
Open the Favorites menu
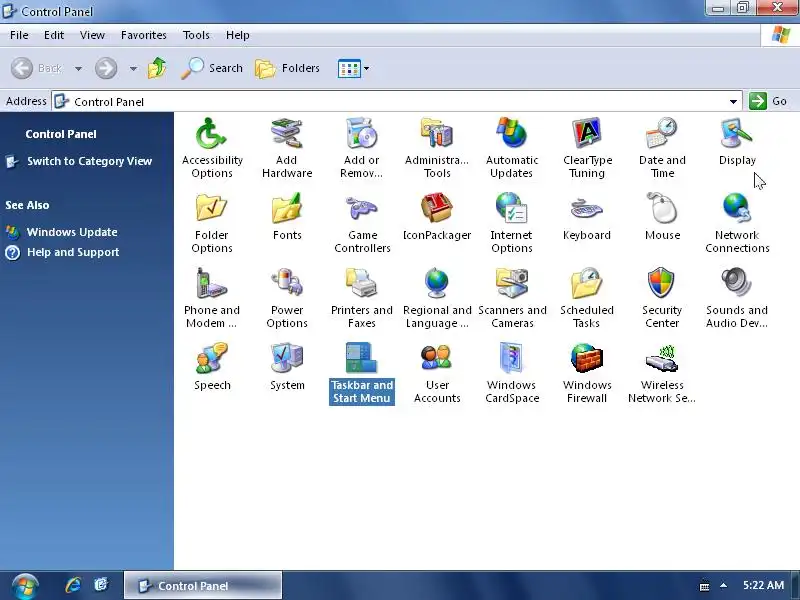[x=143, y=35]
